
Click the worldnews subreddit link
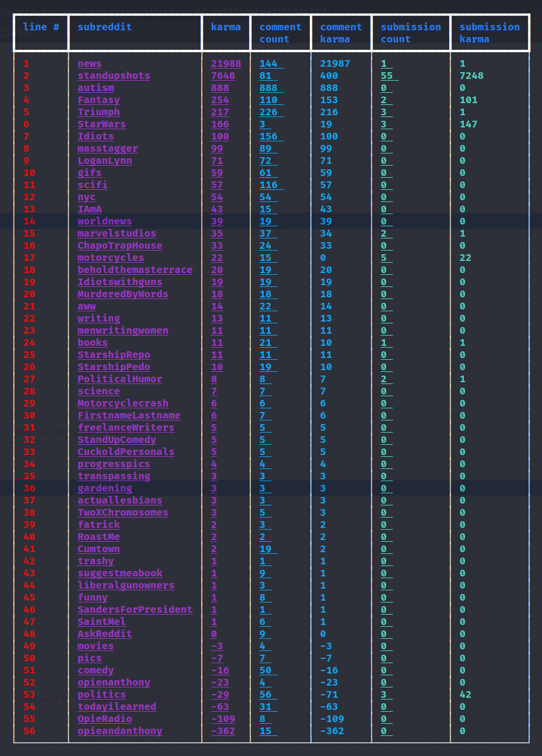[x=105, y=221]
